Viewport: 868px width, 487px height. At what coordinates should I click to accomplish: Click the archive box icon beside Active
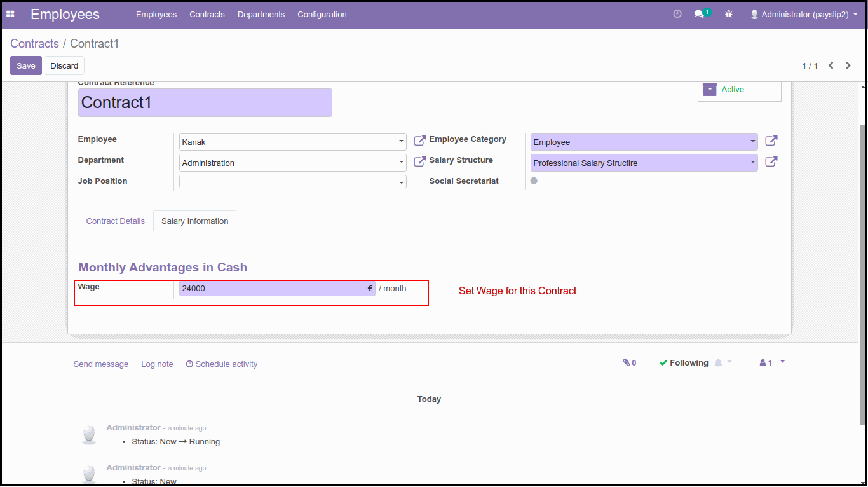click(710, 89)
